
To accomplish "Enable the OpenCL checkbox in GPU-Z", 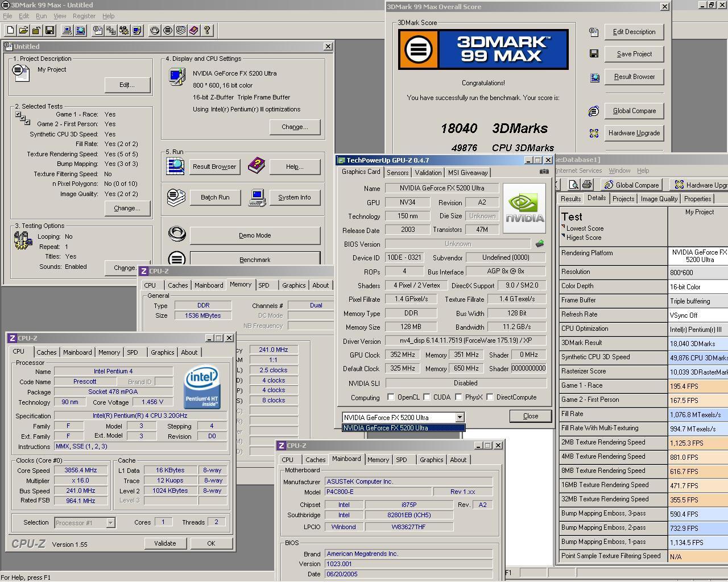I will [391, 397].
